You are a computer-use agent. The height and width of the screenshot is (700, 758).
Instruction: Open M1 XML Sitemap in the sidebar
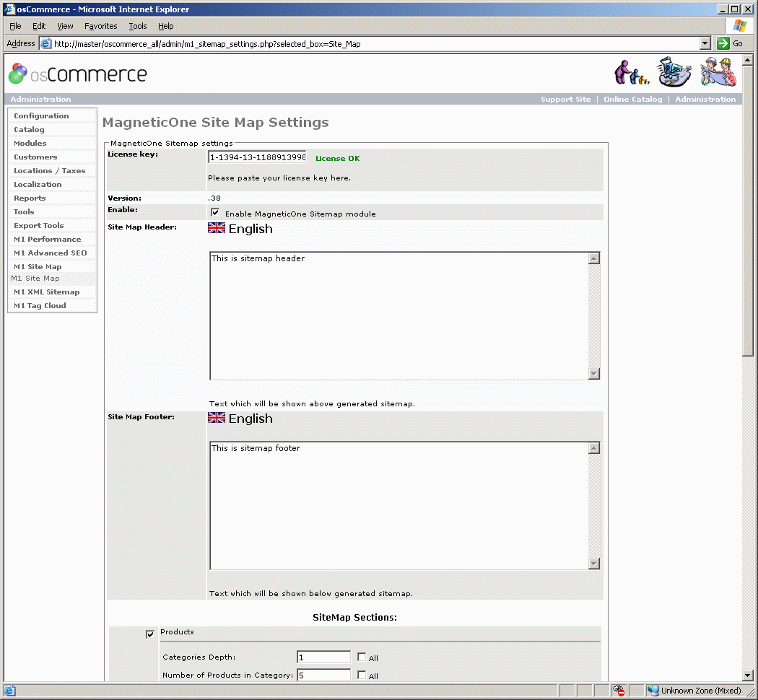[46, 292]
